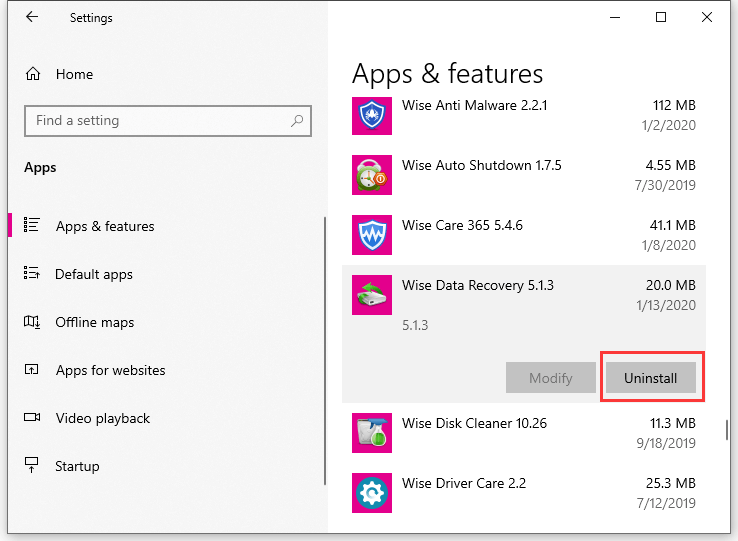
Task: Click the Wise Auto Shutdown alarm clock icon
Action: pyautogui.click(x=372, y=175)
